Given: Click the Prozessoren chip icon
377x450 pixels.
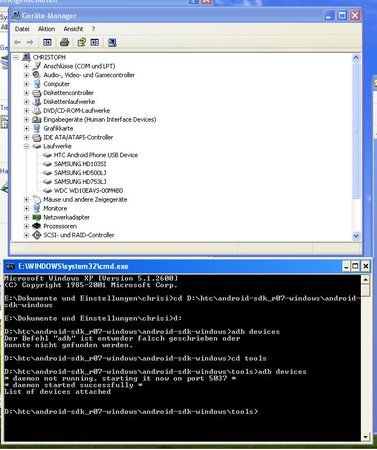Looking at the screenshot, I should (x=37, y=226).
